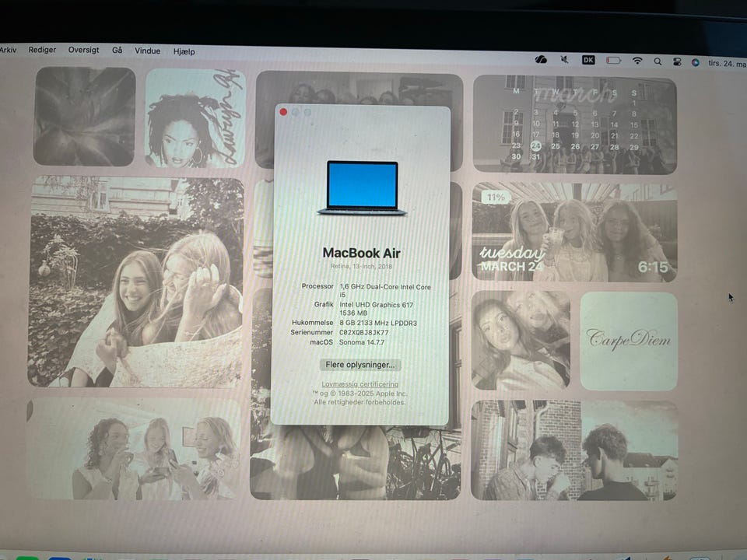Image resolution: width=747 pixels, height=560 pixels.
Task: Click the 1,6 GHz Dual-Core processor value
Action: pyautogui.click(x=385, y=290)
